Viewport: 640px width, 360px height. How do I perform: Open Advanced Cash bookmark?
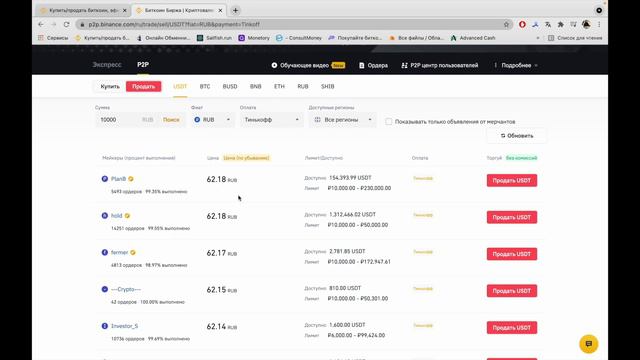pyautogui.click(x=473, y=38)
